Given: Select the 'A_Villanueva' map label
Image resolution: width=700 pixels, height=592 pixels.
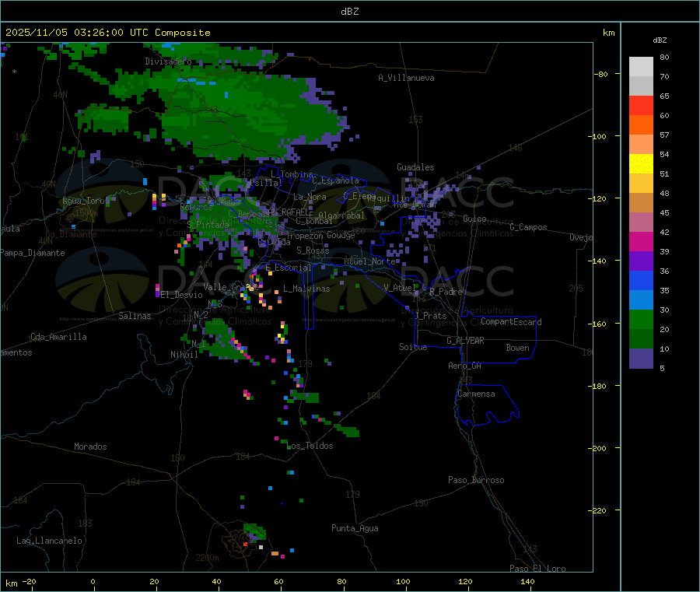Looking at the screenshot, I should point(406,78).
